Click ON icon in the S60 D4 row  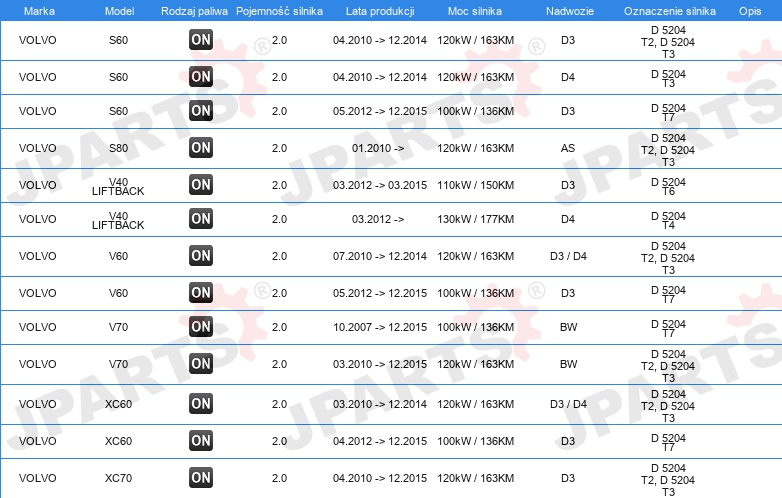(x=201, y=77)
